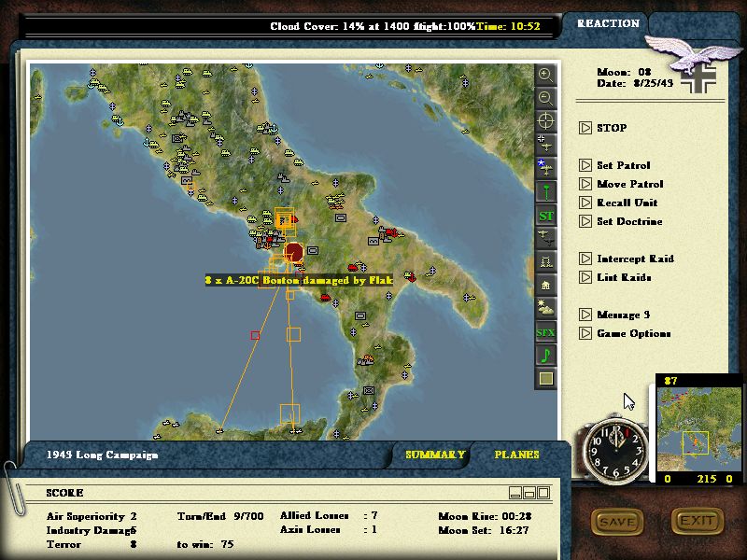This screenshot has width=747, height=560.
Task: Switch to the PLANES tab
Action: [x=517, y=455]
